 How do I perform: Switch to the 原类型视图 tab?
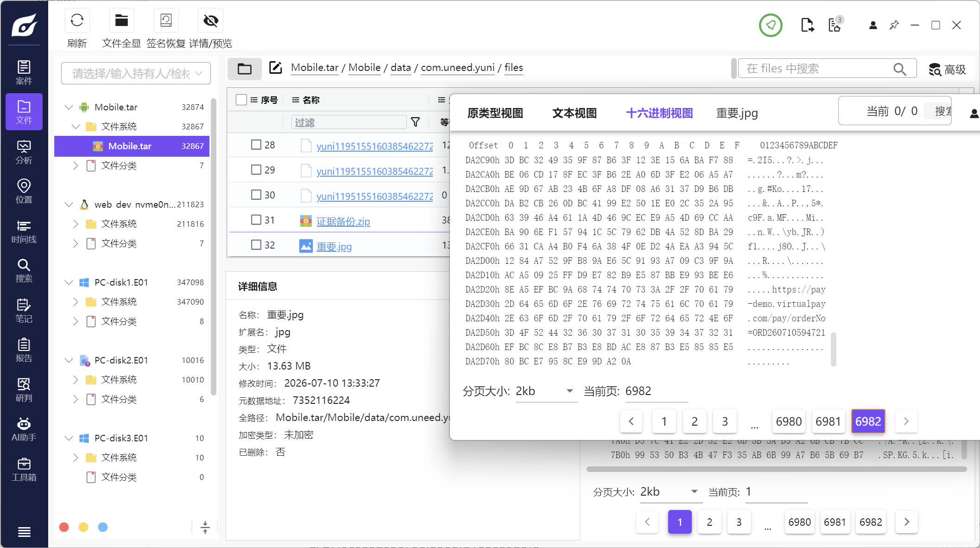495,113
